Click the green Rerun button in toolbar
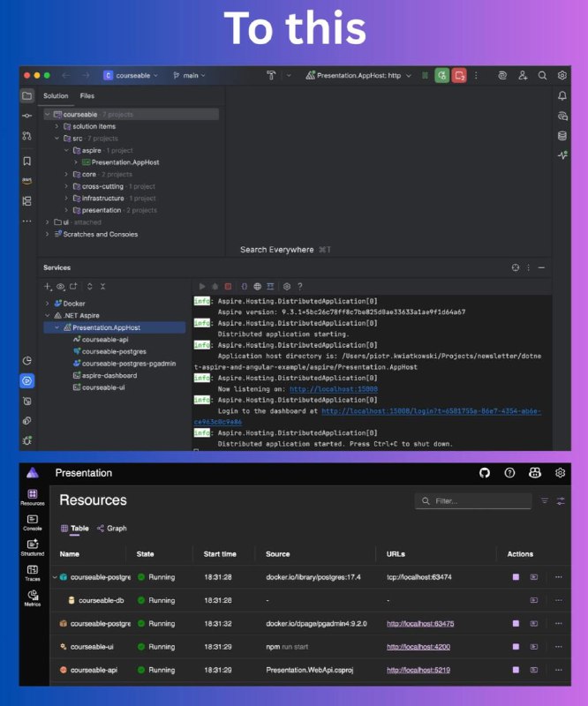Image resolution: width=588 pixels, height=706 pixels. [442, 76]
